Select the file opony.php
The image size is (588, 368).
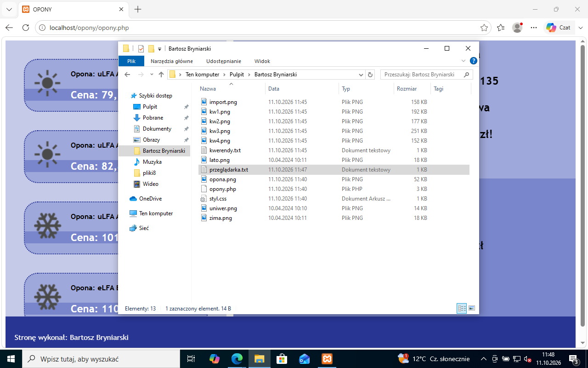223,189
